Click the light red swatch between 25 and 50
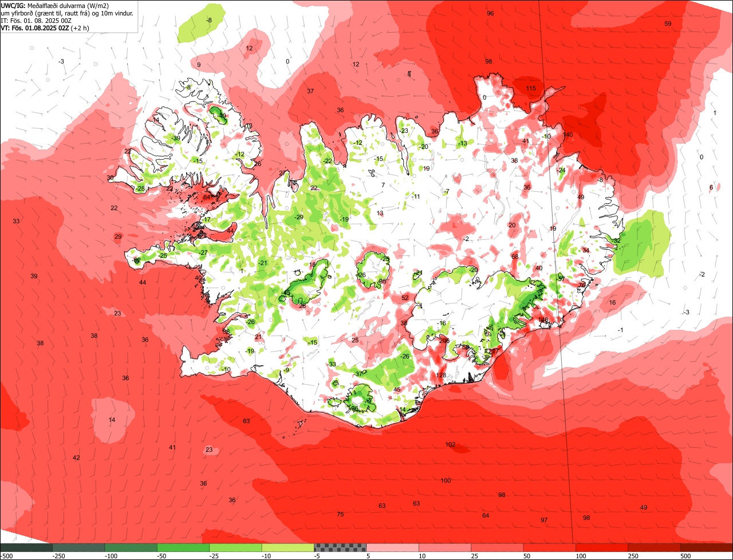Image resolution: width=733 pixels, height=560 pixels. click(x=497, y=547)
